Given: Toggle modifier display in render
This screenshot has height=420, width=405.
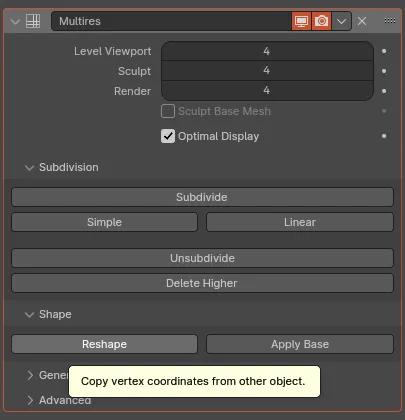Looking at the screenshot, I should point(321,21).
